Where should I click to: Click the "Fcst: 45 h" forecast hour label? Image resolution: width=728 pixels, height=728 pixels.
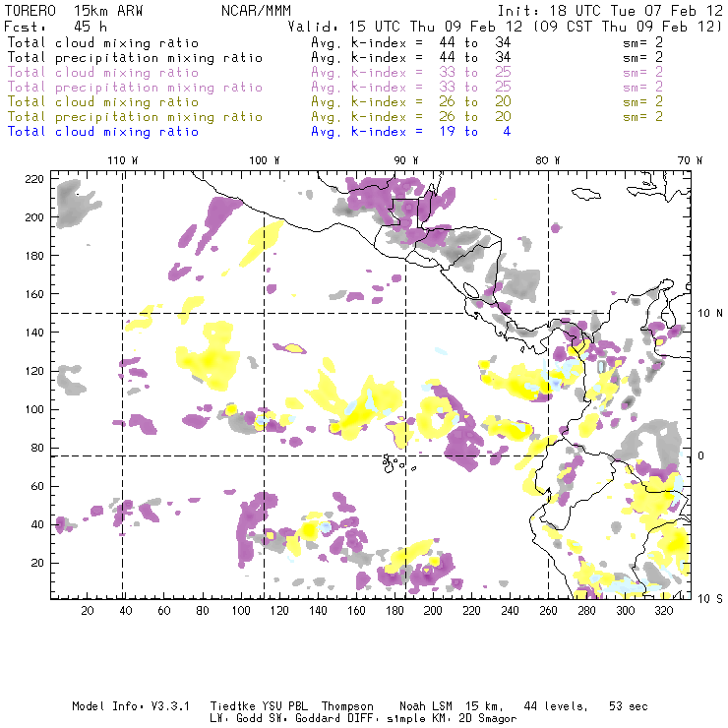click(55, 27)
